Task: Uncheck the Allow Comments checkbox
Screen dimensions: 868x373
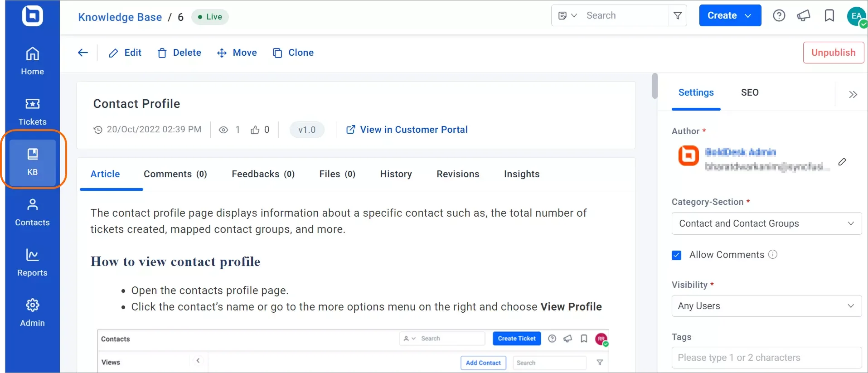Action: pyautogui.click(x=677, y=255)
